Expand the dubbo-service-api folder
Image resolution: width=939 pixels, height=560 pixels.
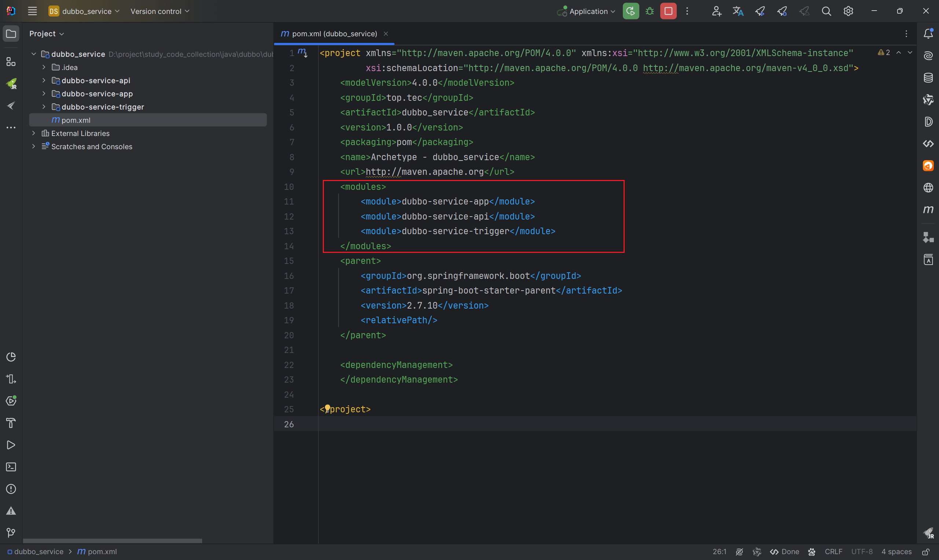(44, 80)
